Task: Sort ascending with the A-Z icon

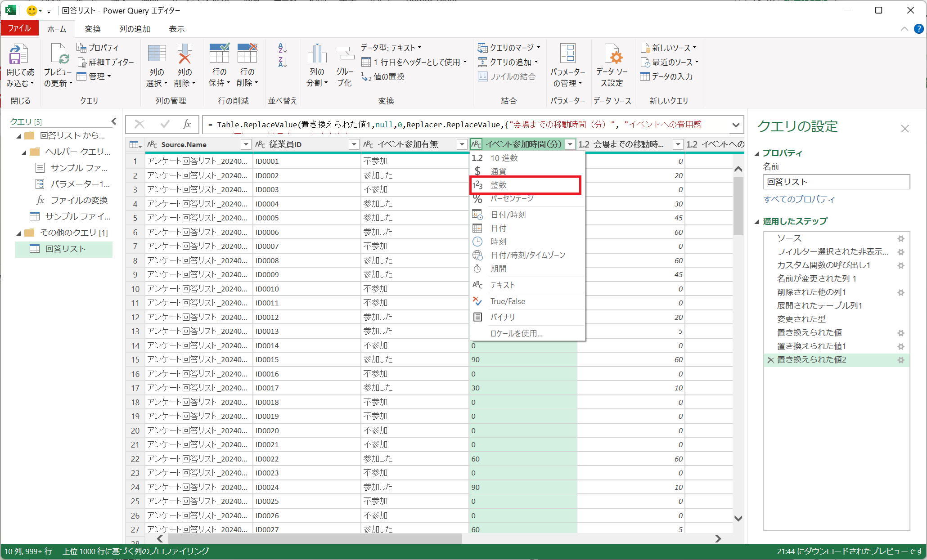Action: click(283, 48)
